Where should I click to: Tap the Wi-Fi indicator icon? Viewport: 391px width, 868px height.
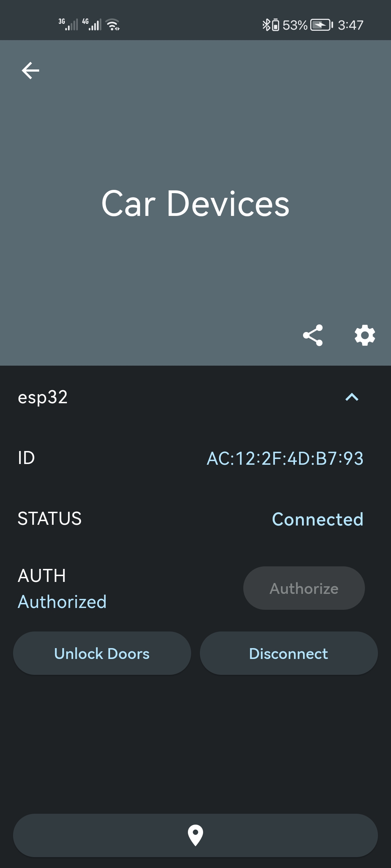pyautogui.click(x=112, y=24)
